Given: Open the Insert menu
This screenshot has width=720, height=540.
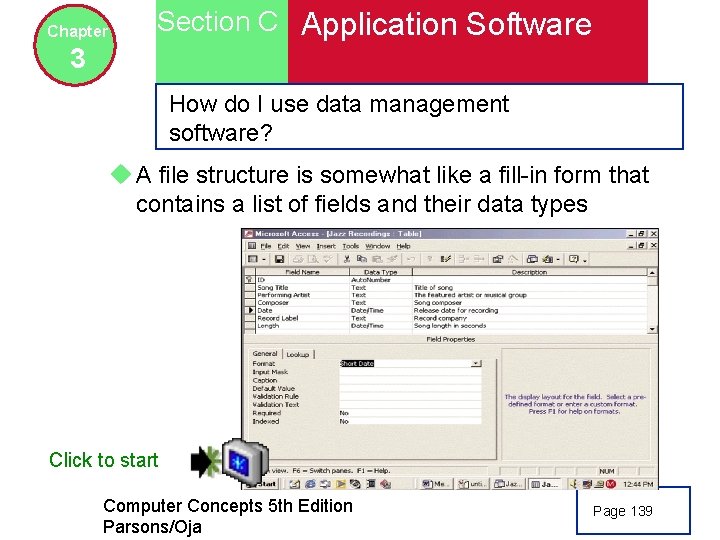Looking at the screenshot, I should pos(326,246).
